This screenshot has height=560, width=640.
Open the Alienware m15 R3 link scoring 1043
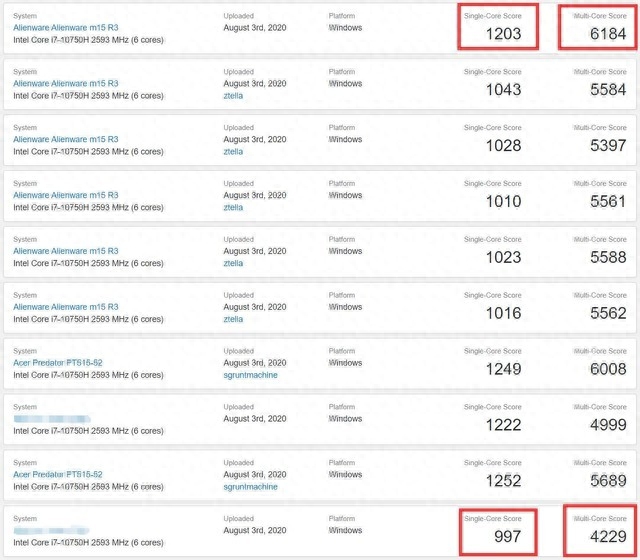[65, 84]
